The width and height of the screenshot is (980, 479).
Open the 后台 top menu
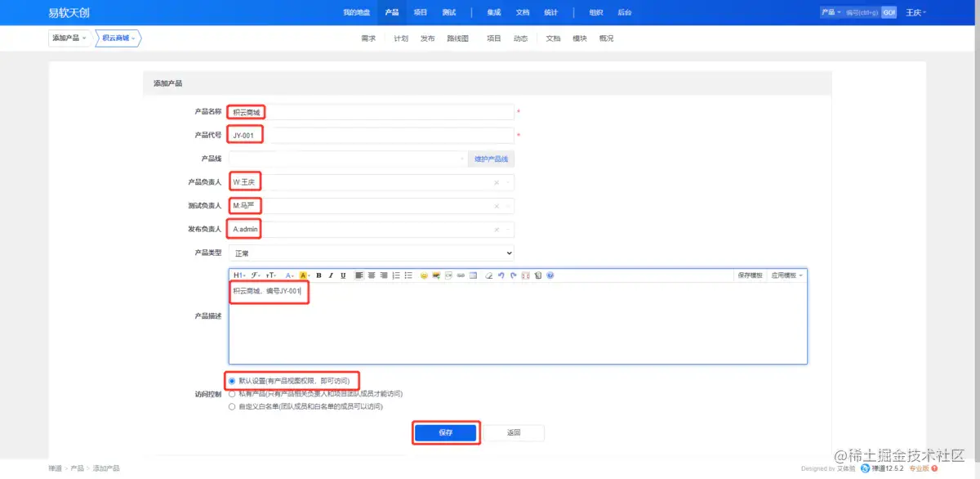[625, 12]
